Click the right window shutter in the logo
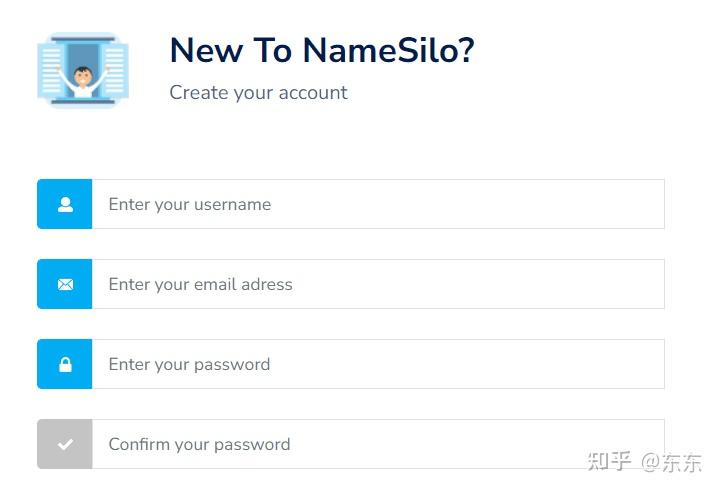 point(114,70)
